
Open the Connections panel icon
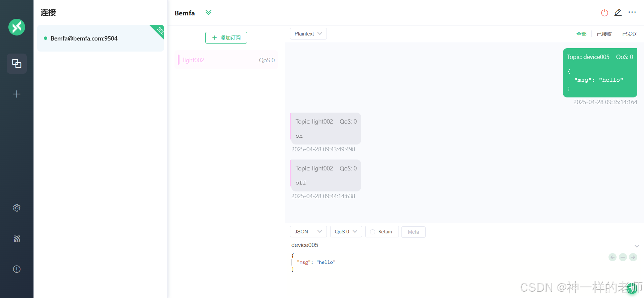click(17, 64)
